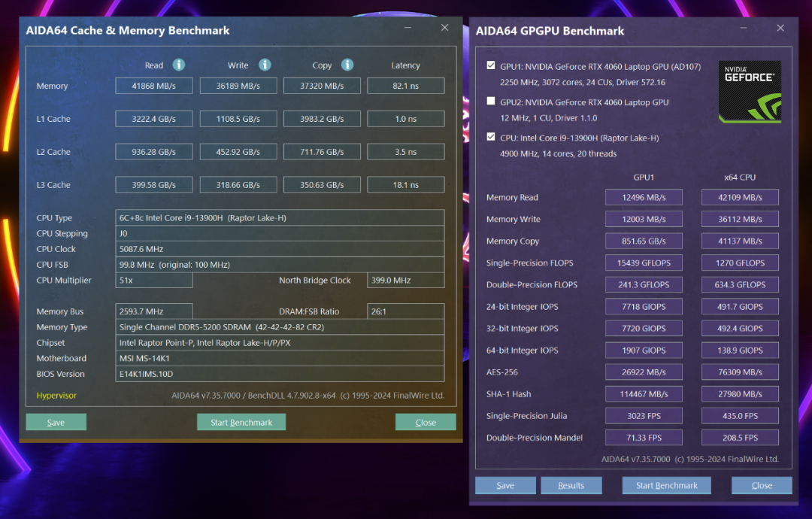Select CPU Single-Precision FLOPS 1270 GFLOPS
The image size is (812, 519).
coord(740,263)
